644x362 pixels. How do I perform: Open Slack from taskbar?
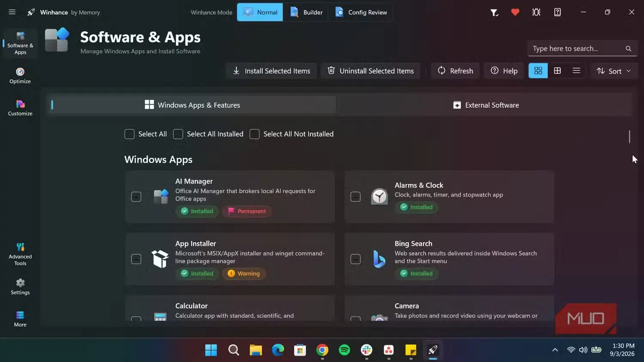367,350
